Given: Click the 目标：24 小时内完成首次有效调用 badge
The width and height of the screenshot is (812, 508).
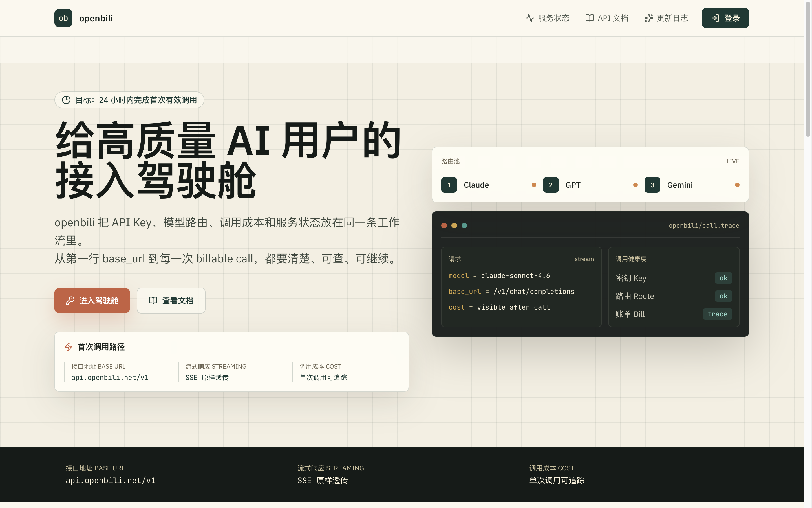Looking at the screenshot, I should pyautogui.click(x=129, y=100).
